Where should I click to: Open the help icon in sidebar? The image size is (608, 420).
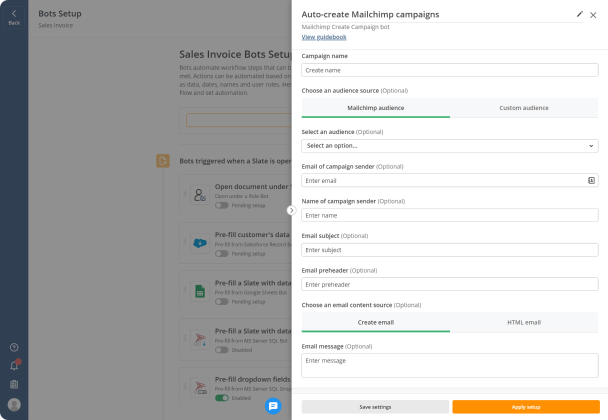[14, 347]
